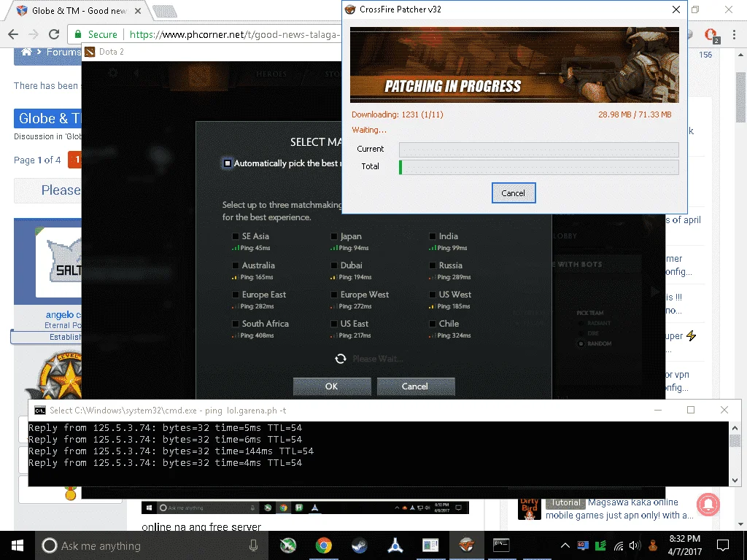
Task: Close the Globe & TM browser tab
Action: tap(138, 10)
